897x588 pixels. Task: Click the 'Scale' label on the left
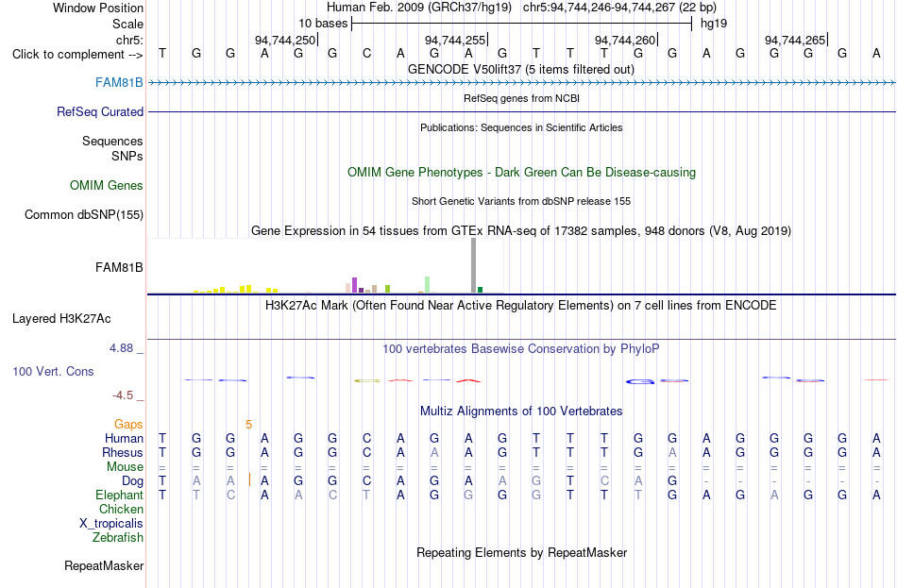pos(127,24)
